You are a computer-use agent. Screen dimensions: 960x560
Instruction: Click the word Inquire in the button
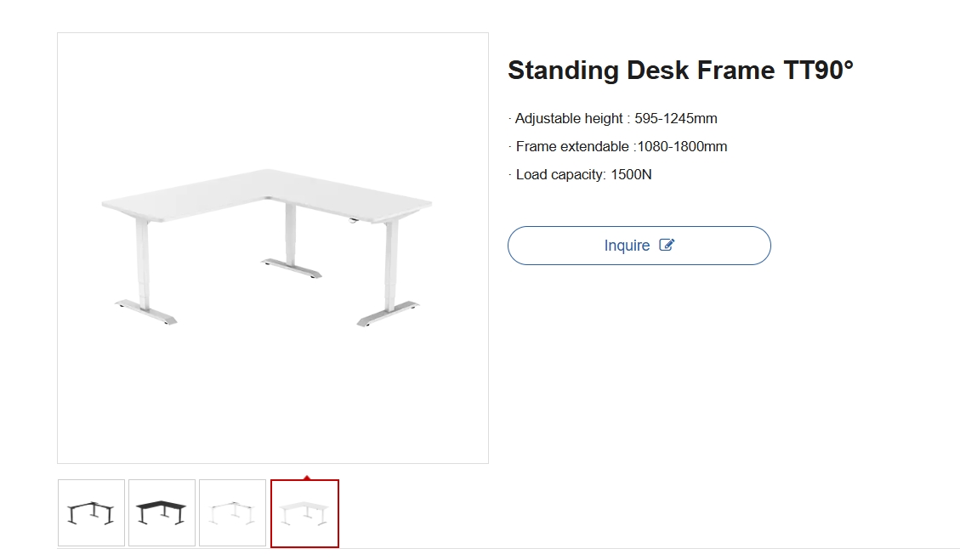(x=627, y=246)
